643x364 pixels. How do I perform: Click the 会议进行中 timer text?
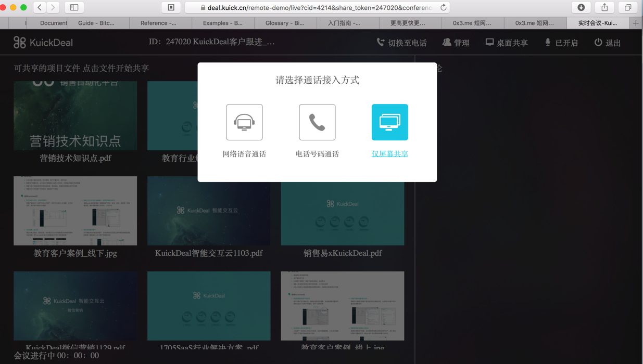click(x=56, y=356)
